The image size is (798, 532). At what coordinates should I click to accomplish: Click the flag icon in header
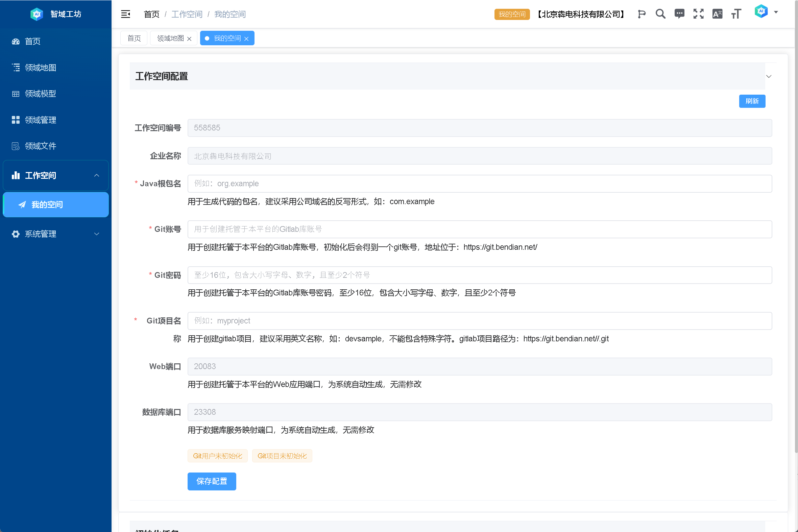coord(641,14)
